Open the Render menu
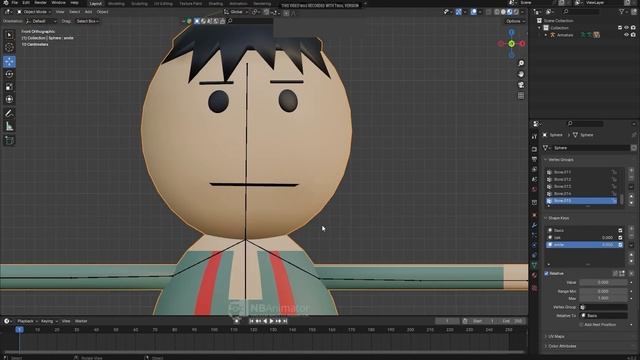Screen dimensions: 640x360 pos(40,3)
